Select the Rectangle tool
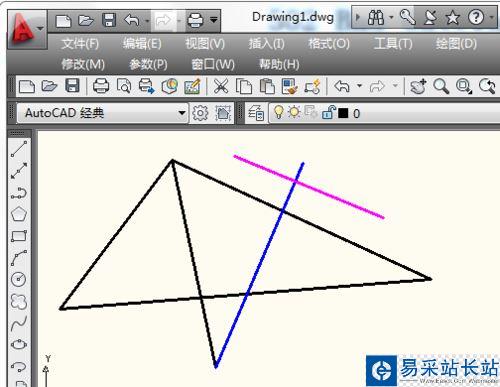 [19, 236]
